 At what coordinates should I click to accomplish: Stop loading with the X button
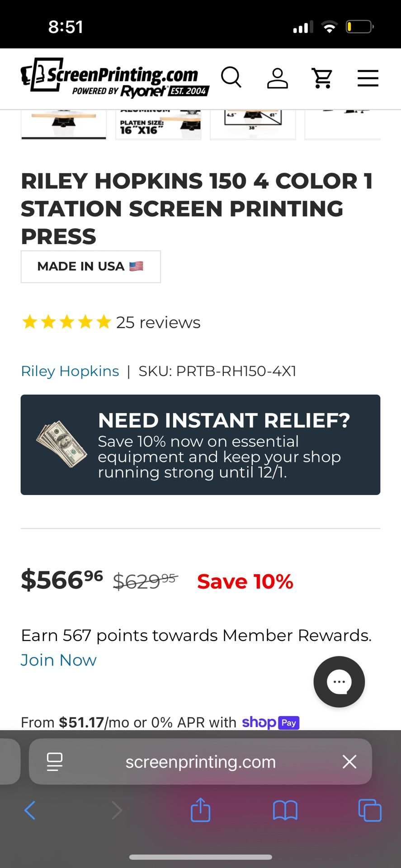349,762
